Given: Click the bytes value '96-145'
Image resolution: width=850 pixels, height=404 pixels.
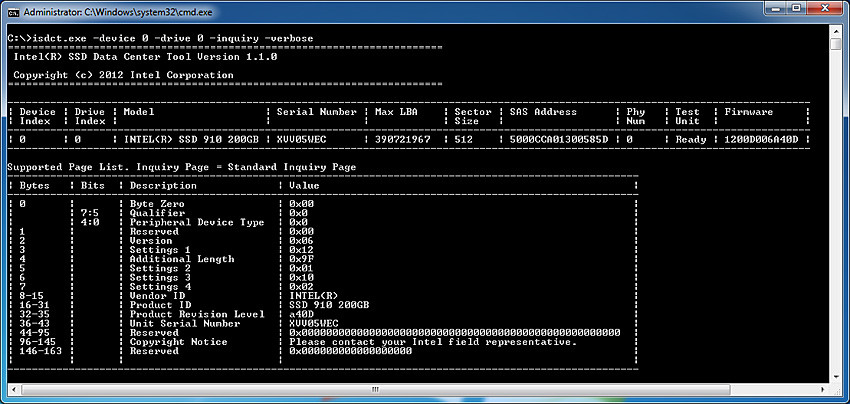Looking at the screenshot, I should tap(37, 342).
